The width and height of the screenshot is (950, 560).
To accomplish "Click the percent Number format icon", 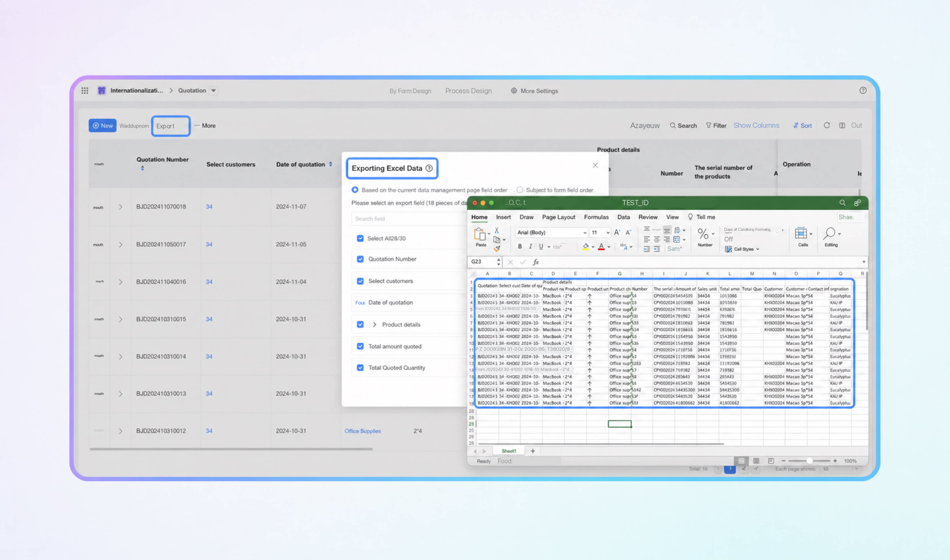I will coord(703,234).
